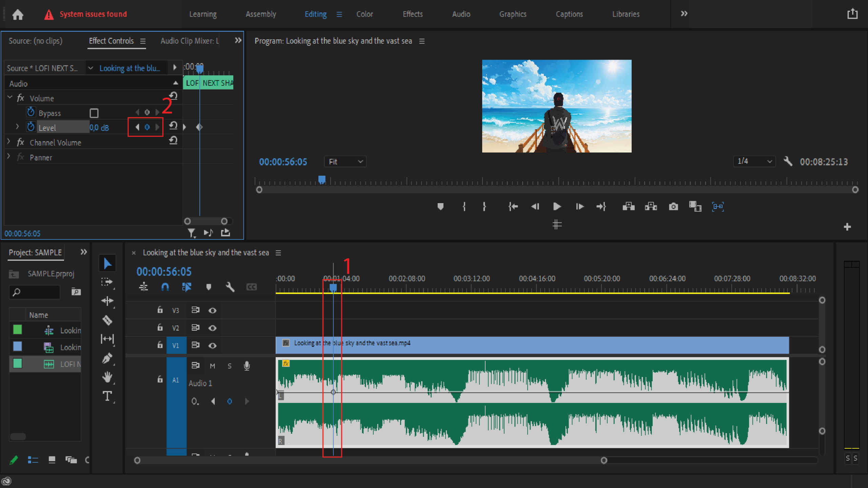
Task: Select the Type tool
Action: pos(107,396)
